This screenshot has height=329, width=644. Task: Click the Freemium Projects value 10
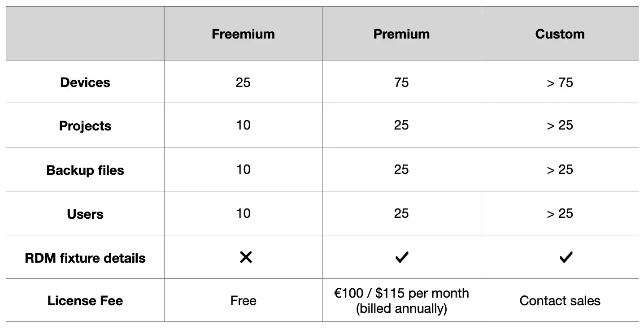click(x=243, y=125)
